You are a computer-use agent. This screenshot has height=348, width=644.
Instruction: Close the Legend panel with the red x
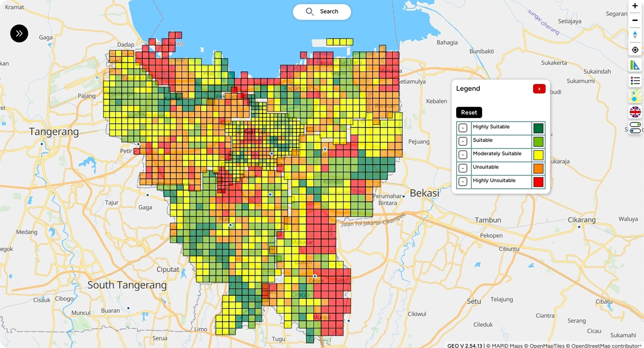click(539, 89)
